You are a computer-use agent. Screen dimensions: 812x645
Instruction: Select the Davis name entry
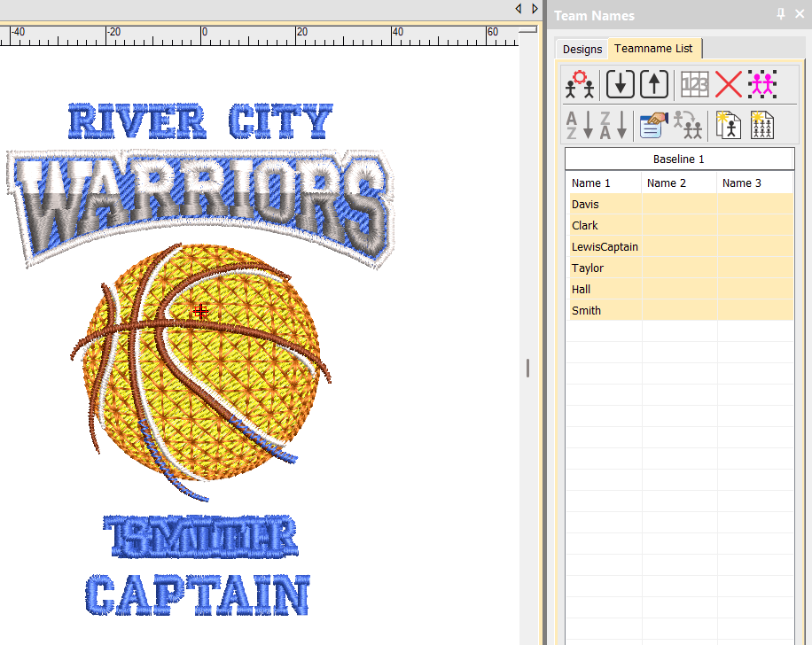(x=585, y=205)
